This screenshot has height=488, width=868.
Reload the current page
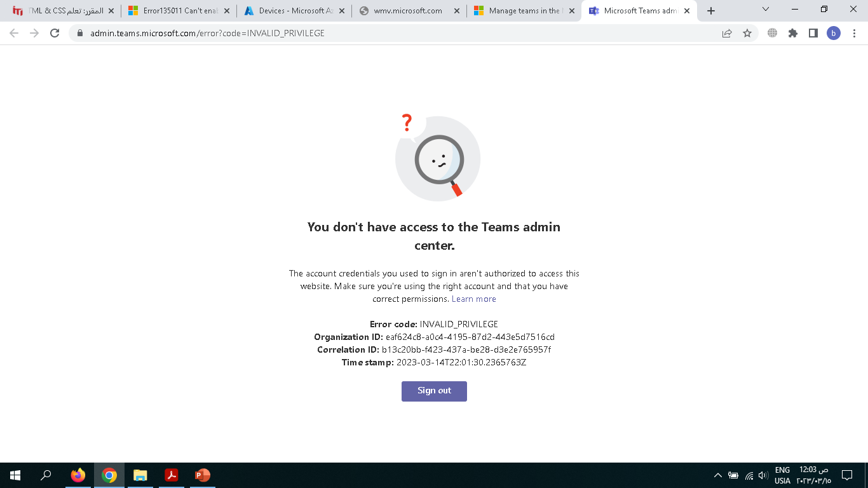(x=55, y=33)
